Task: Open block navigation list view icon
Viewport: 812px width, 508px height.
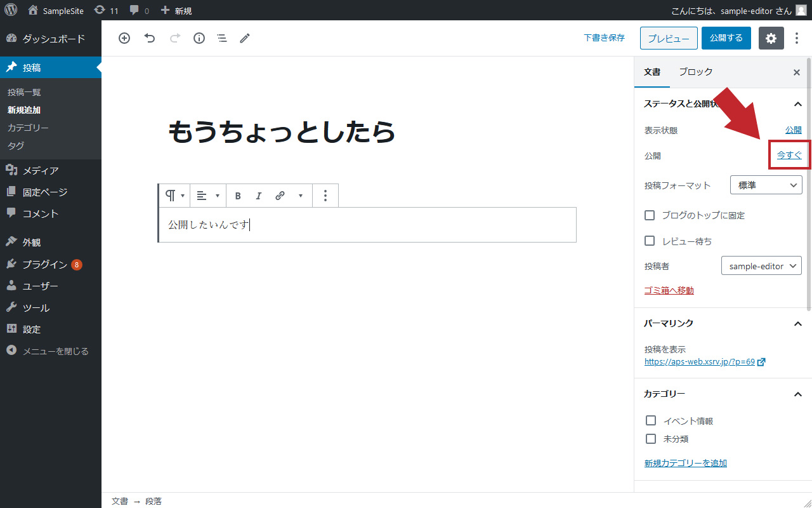Action: pos(222,38)
